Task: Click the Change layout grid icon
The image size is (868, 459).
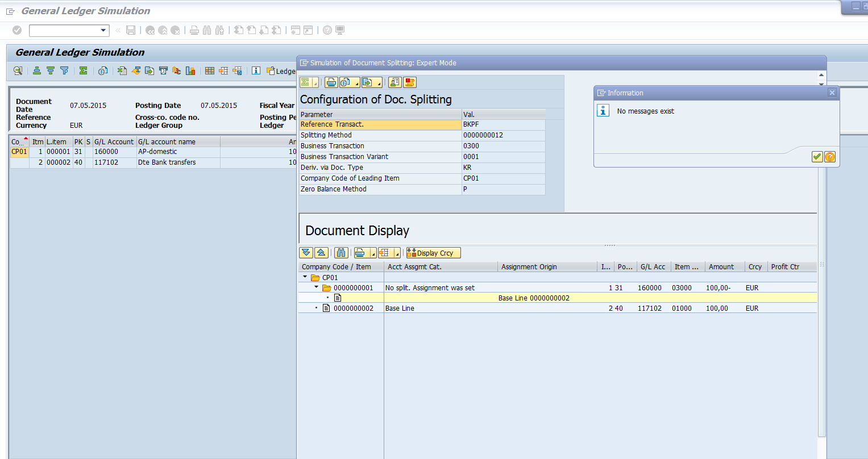Action: [210, 71]
